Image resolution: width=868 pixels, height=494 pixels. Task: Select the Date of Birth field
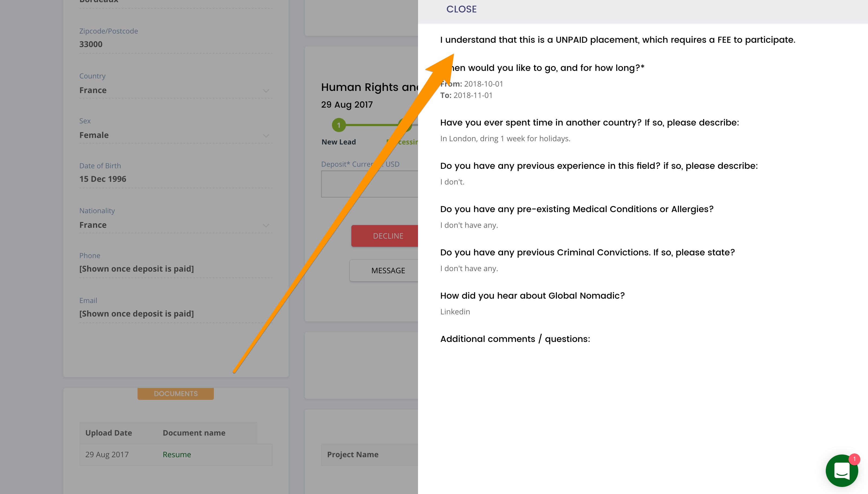(175, 179)
